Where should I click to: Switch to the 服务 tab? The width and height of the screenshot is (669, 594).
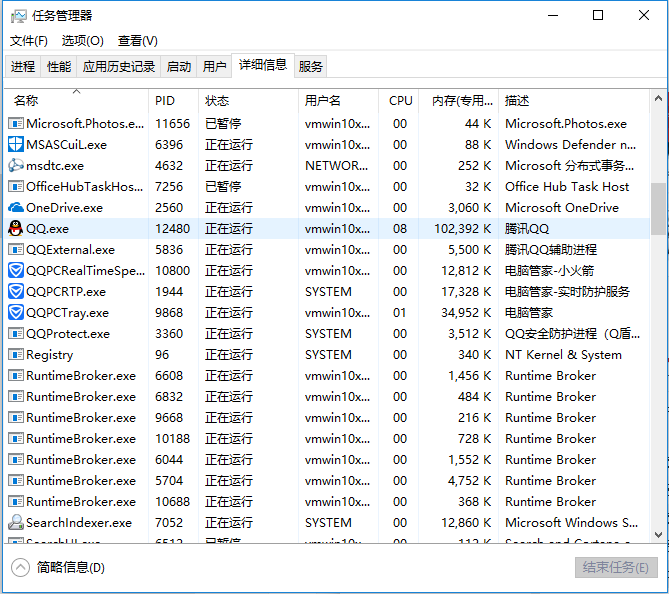[x=310, y=67]
